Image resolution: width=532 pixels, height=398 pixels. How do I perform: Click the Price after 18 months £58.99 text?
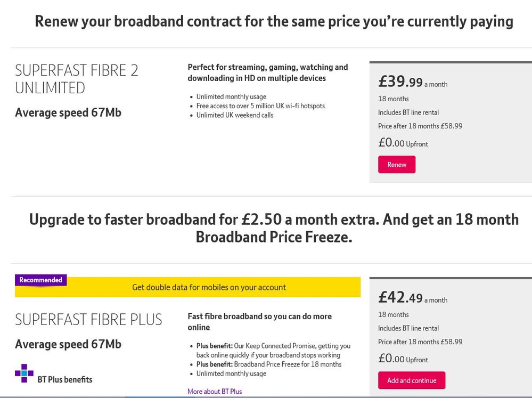[x=420, y=126]
